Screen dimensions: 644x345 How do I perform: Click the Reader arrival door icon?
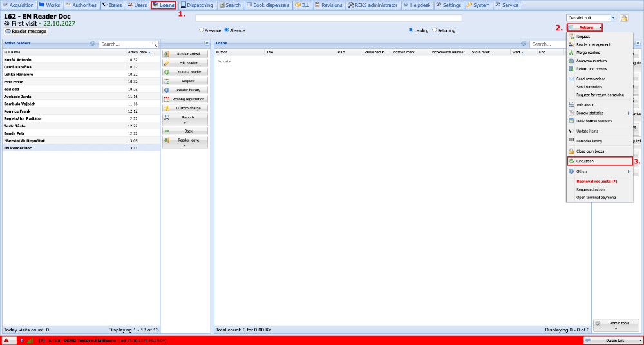(167, 54)
